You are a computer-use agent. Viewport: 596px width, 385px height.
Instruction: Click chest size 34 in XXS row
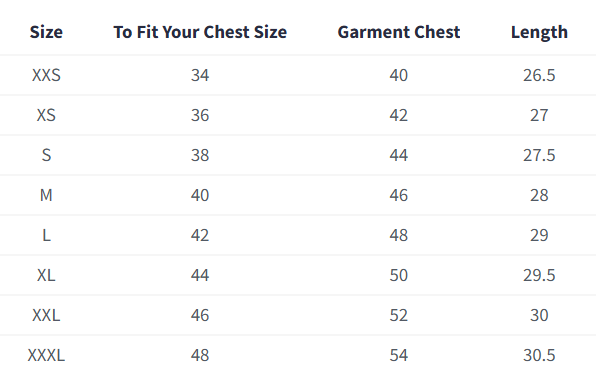pyautogui.click(x=200, y=75)
